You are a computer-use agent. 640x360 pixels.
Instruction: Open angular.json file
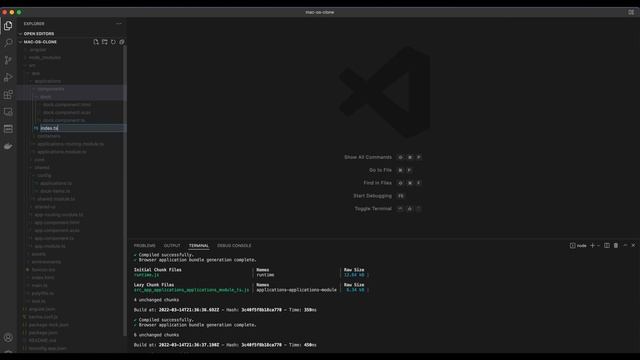coord(42,309)
